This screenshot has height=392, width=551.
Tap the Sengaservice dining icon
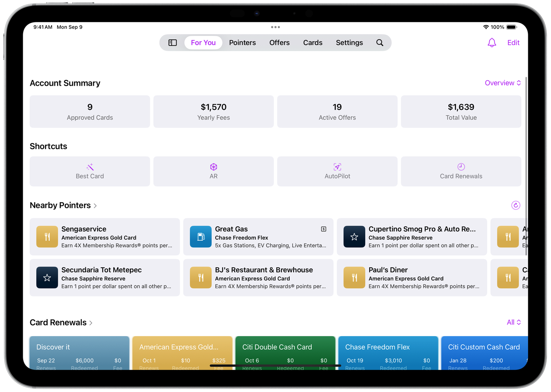pos(47,237)
